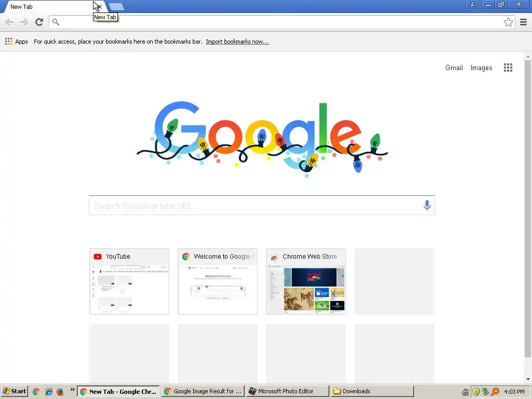Click the Search Google or type URL box
This screenshot has width=532, height=399.
click(262, 205)
